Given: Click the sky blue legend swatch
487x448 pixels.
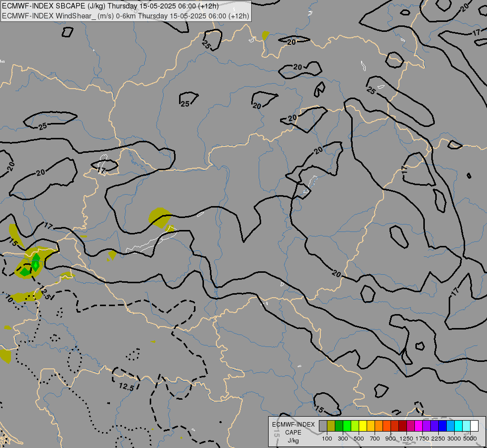Looking at the screenshot, I should pyautogui.click(x=450, y=426).
